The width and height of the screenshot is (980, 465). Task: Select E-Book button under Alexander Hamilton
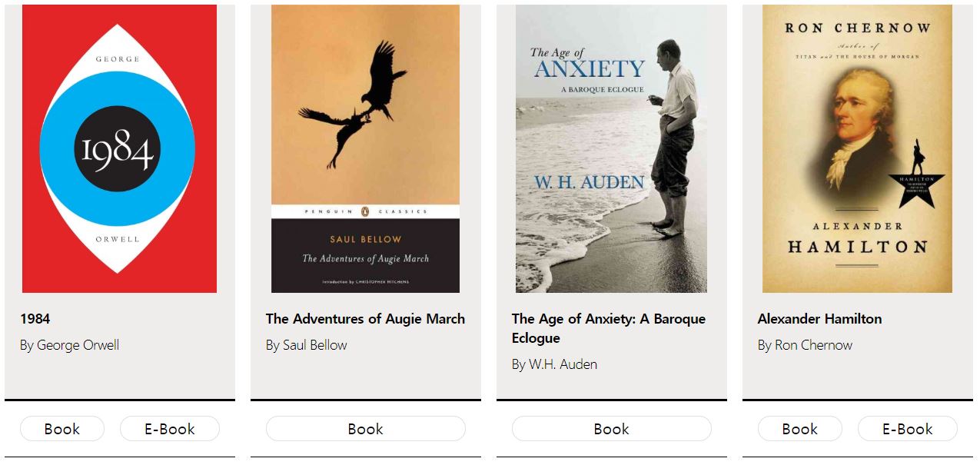(908, 429)
